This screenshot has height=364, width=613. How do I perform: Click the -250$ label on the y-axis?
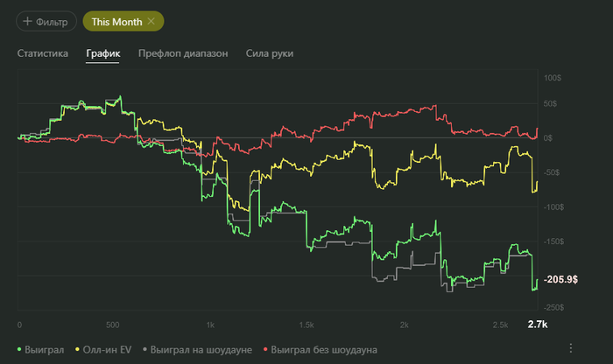(x=553, y=307)
